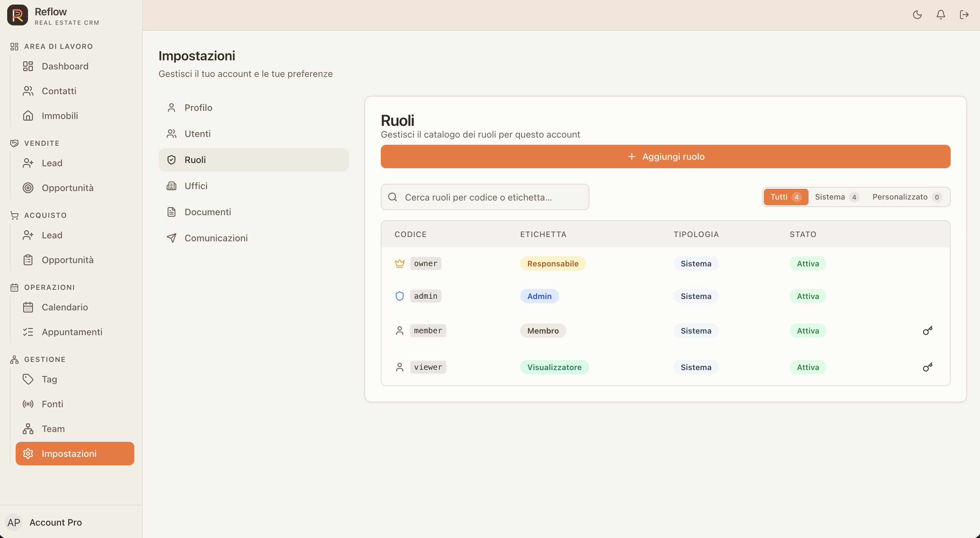This screenshot has height=538, width=980.
Task: Click the ETICHETTA column header
Action: pos(543,234)
